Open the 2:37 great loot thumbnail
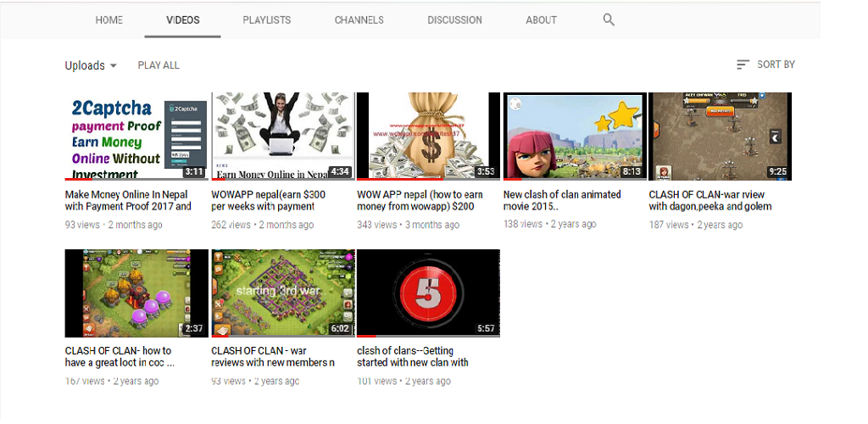The height and width of the screenshot is (424, 868). click(x=136, y=293)
